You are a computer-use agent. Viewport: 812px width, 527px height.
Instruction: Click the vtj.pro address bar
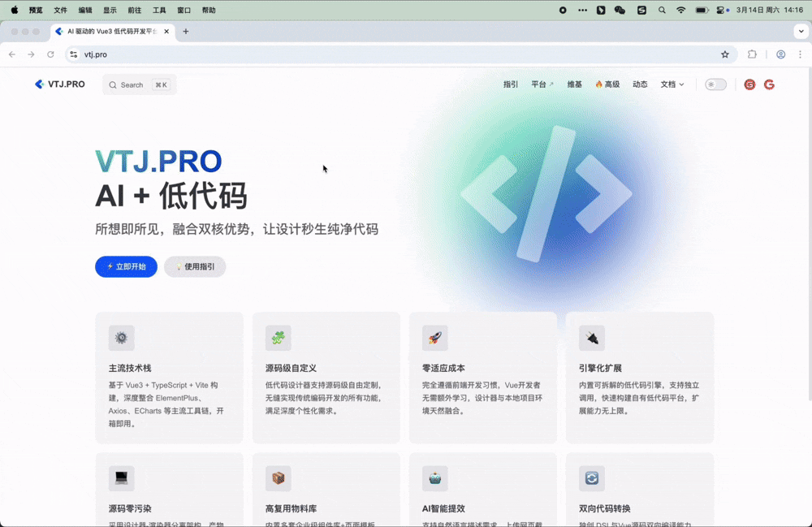pyautogui.click(x=401, y=54)
